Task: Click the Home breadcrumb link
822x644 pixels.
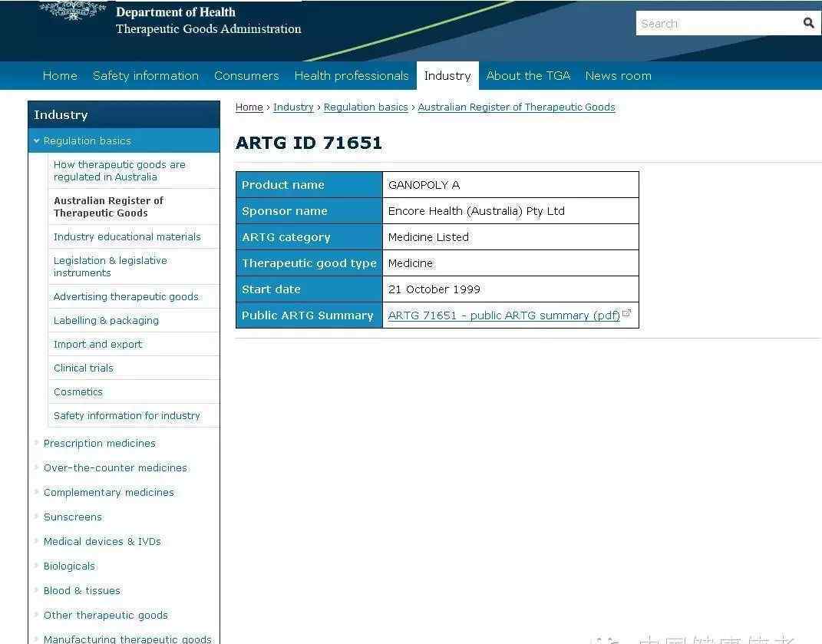Action: (x=249, y=107)
